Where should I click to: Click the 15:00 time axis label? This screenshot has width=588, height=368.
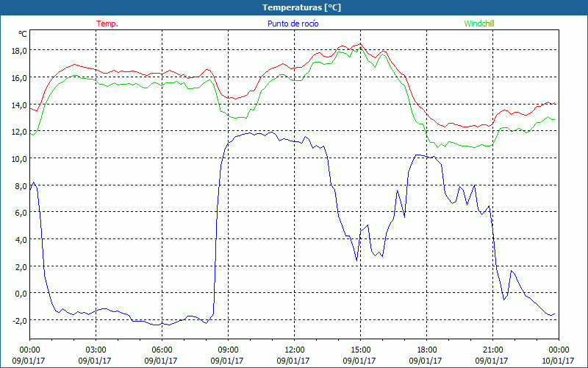(360, 350)
